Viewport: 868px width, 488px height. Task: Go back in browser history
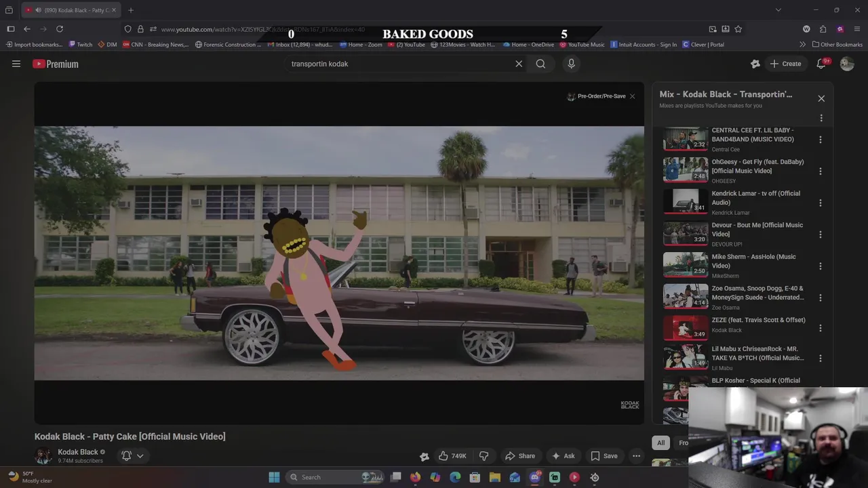27,29
